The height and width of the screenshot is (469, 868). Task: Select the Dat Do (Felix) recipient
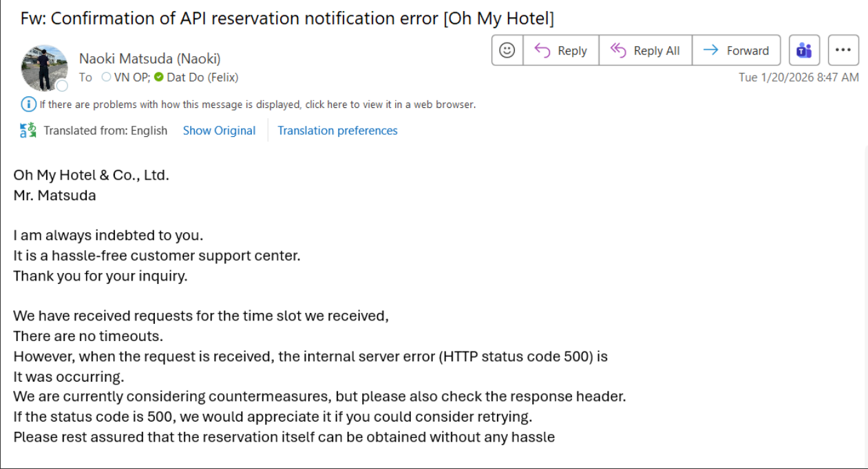coord(202,77)
